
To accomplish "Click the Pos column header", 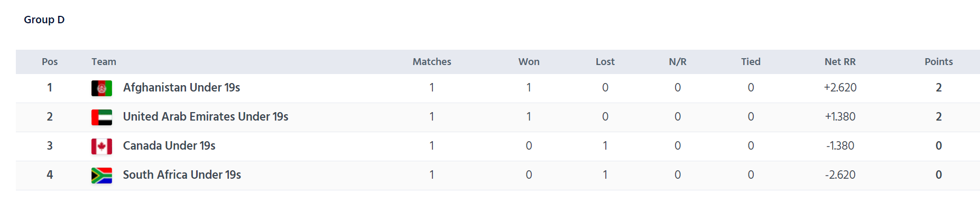I will [x=50, y=62].
